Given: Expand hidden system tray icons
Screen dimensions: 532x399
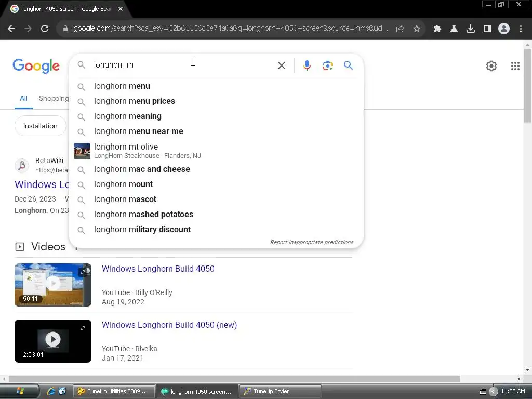Looking at the screenshot, I should [494, 392].
